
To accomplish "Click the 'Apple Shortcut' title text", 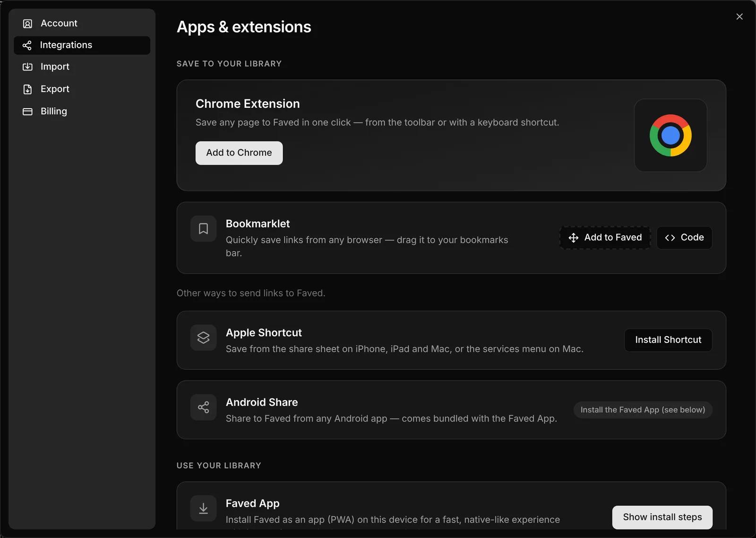I will [x=264, y=333].
